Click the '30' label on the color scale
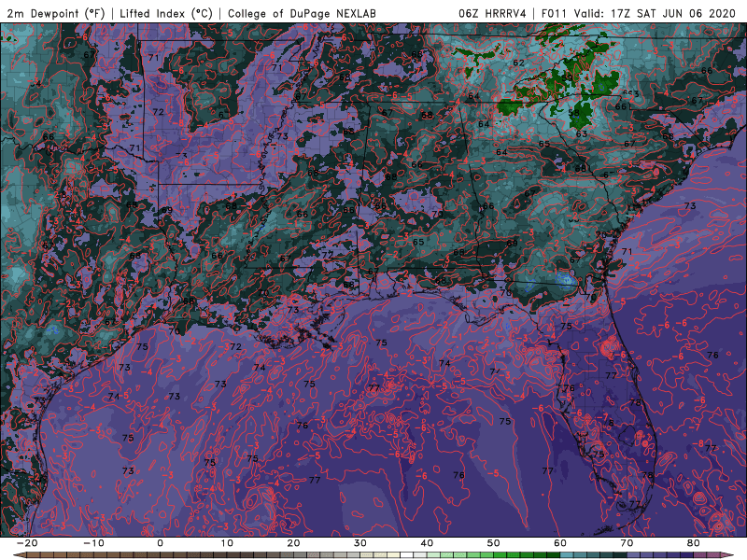747x560 pixels. (360, 543)
